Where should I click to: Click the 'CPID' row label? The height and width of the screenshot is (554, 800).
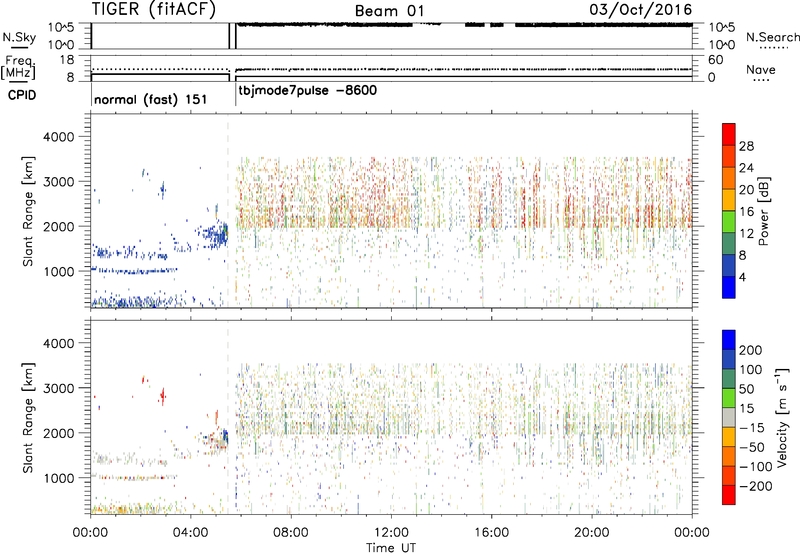[22, 95]
